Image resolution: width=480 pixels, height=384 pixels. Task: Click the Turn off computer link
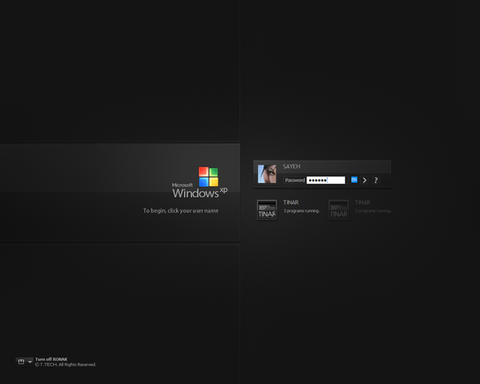51,359
